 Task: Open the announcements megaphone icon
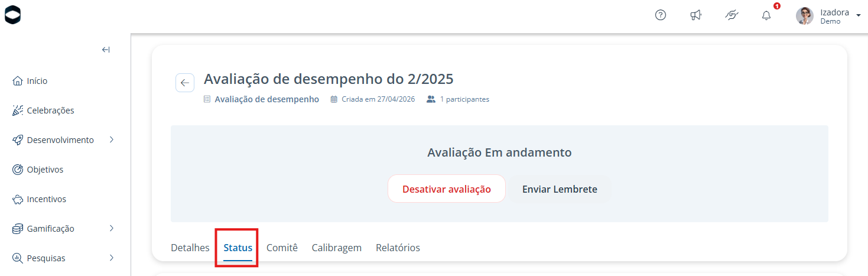point(696,15)
